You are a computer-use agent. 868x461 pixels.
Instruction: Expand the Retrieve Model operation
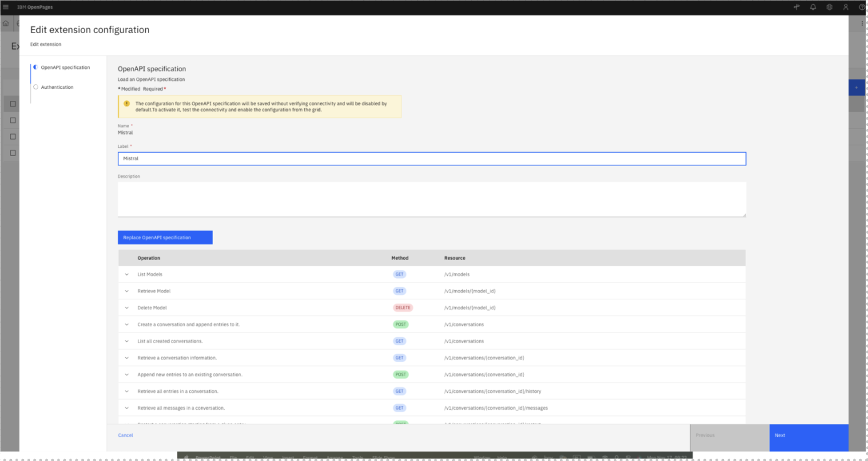[x=127, y=291]
